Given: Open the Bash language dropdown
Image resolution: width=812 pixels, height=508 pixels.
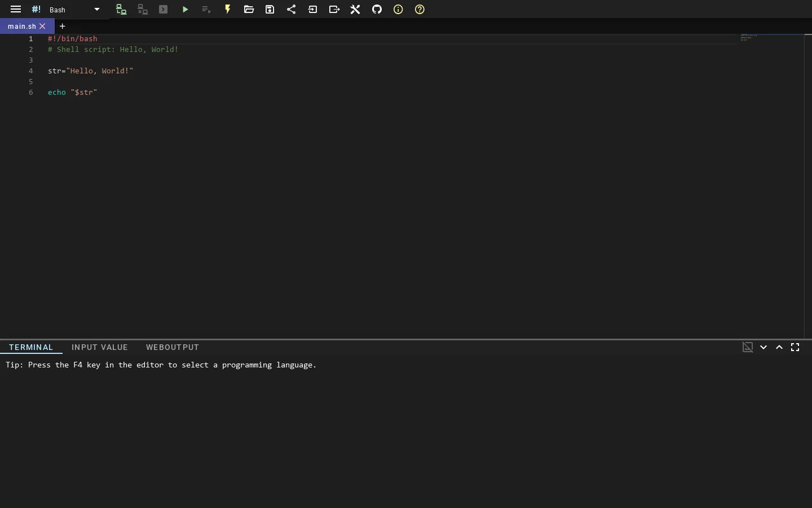Looking at the screenshot, I should pyautogui.click(x=74, y=10).
